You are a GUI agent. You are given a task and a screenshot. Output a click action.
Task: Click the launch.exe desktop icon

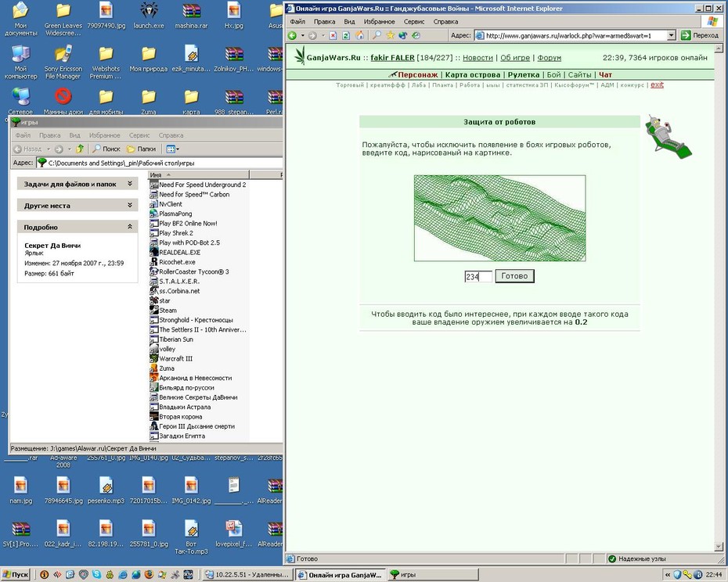click(x=149, y=16)
